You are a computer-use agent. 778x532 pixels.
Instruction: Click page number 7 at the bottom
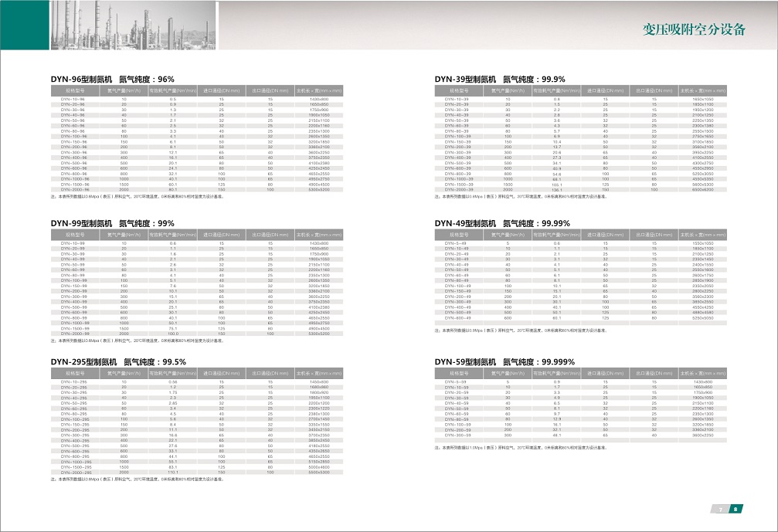pyautogui.click(x=721, y=509)
